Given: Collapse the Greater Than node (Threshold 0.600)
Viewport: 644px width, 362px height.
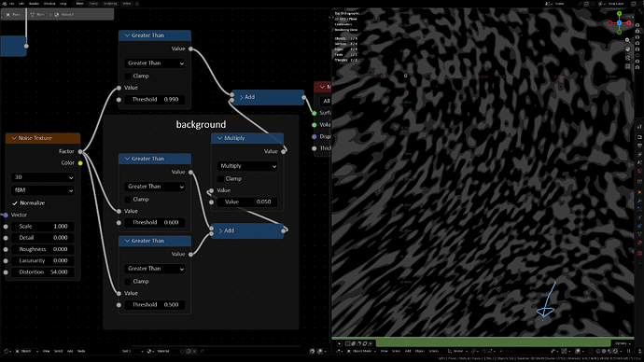Looking at the screenshot, I should [x=127, y=159].
